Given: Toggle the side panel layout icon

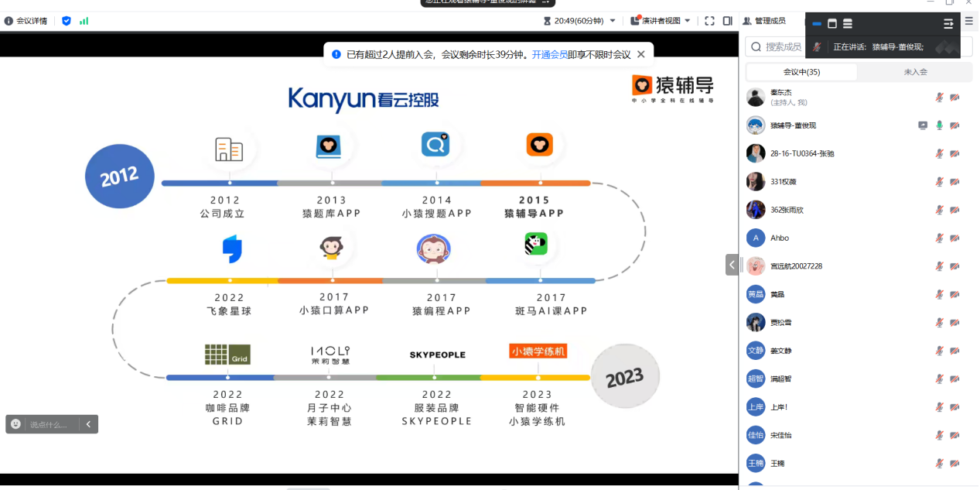Looking at the screenshot, I should point(727,21).
